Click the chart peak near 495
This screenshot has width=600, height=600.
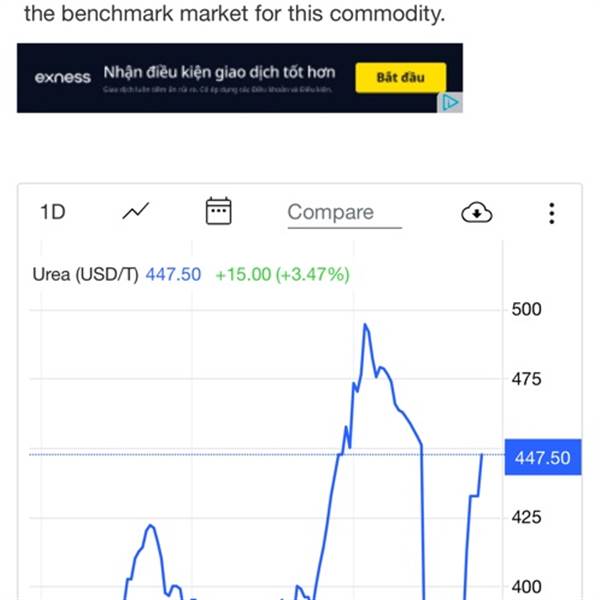click(x=365, y=324)
